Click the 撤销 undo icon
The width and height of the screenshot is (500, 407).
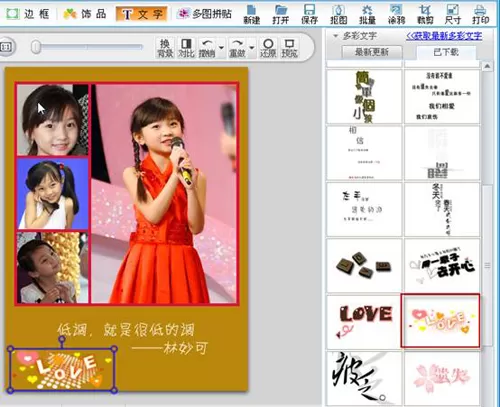coord(207,48)
